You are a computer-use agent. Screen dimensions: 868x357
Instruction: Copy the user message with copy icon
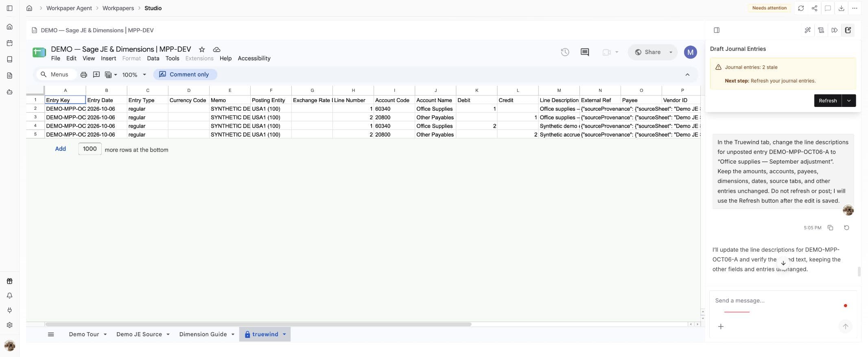point(831,228)
